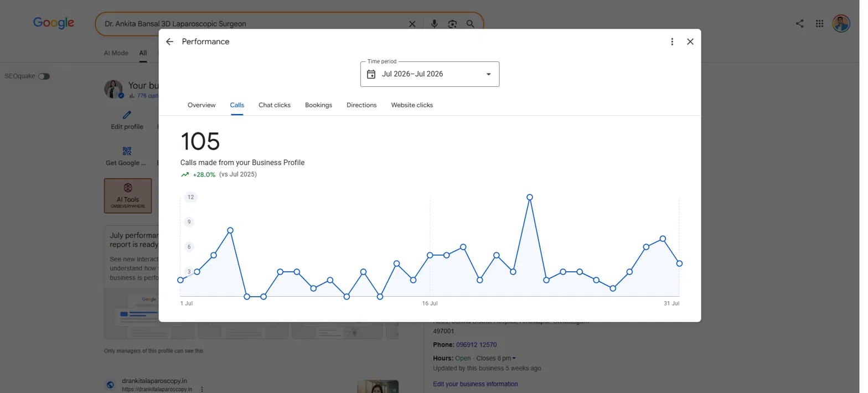The width and height of the screenshot is (868, 393).
Task: Open the Website clicks tab
Action: 412,105
